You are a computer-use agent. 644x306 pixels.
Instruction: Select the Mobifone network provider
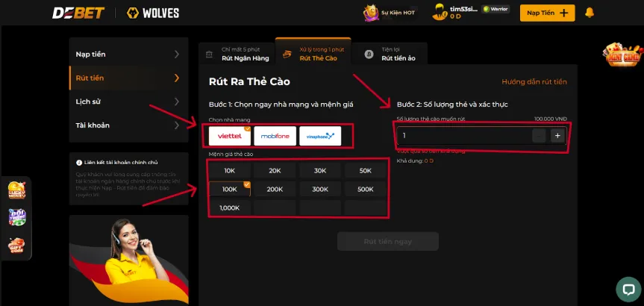point(275,136)
